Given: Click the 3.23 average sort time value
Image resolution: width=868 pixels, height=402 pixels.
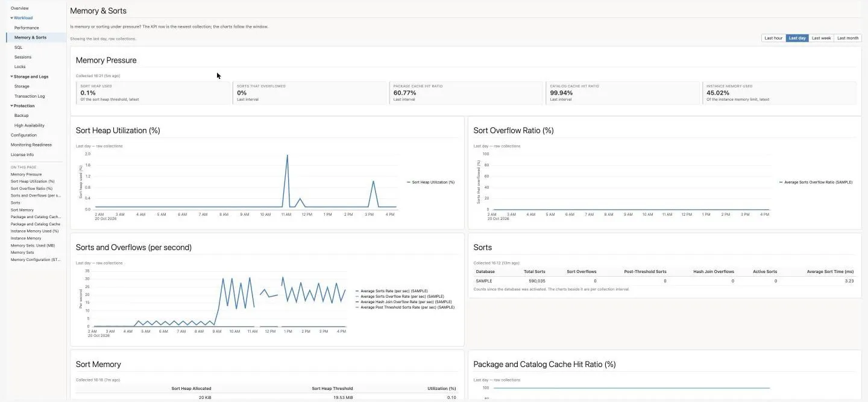Looking at the screenshot, I should pyautogui.click(x=849, y=281).
